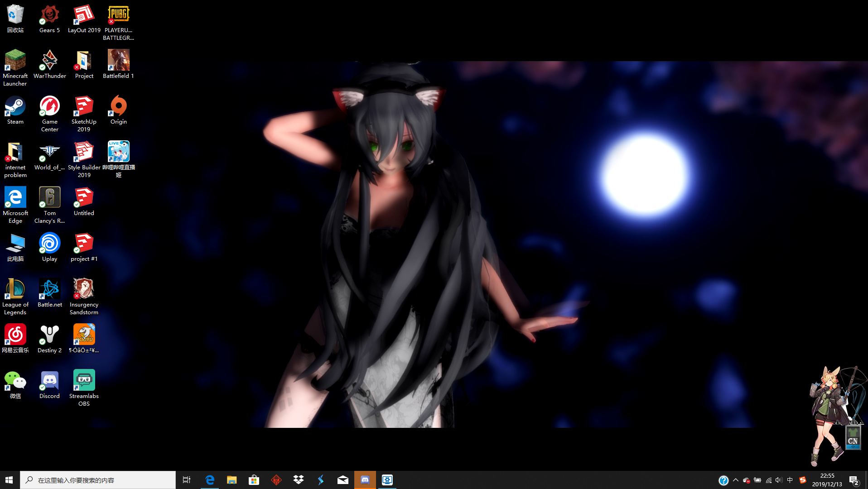868x489 pixels.
Task: Select Tom Clancy's Rainbow Six icon
Action: click(49, 205)
